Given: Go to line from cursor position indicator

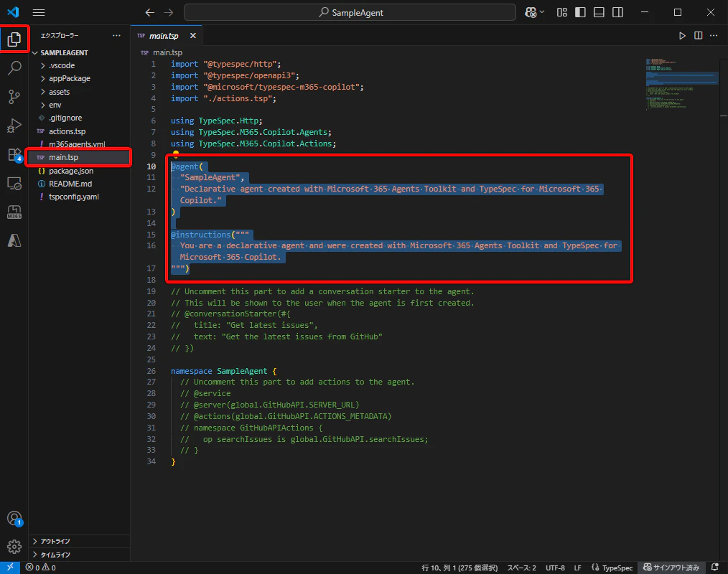Looking at the screenshot, I should pyautogui.click(x=459, y=568).
